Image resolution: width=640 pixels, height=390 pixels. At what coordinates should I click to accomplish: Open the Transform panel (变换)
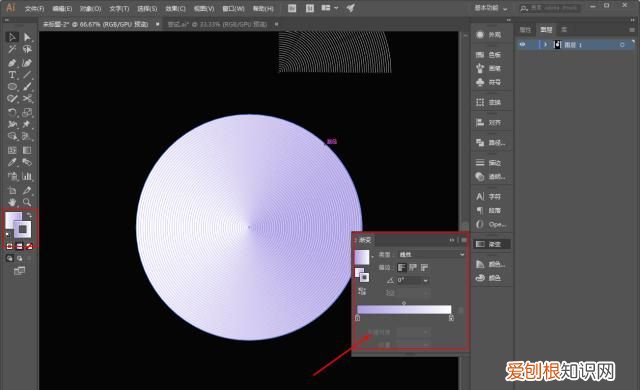pyautogui.click(x=489, y=102)
